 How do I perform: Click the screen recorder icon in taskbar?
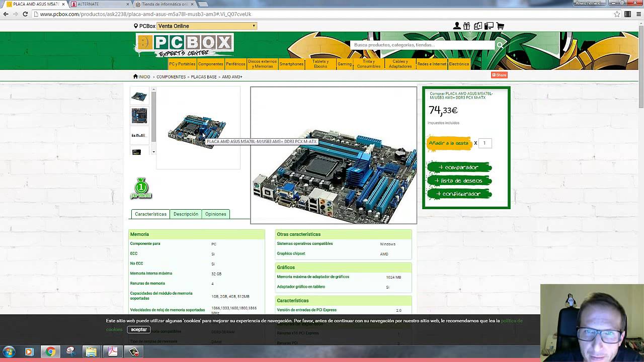134,352
